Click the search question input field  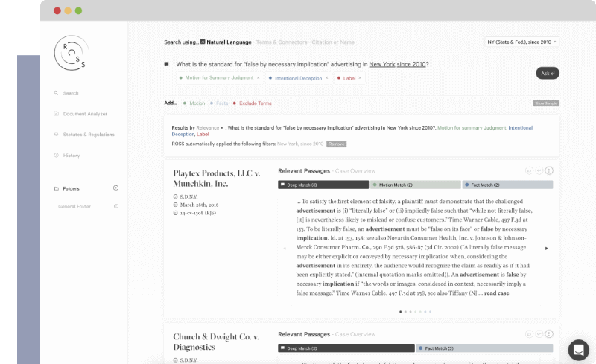pyautogui.click(x=302, y=64)
